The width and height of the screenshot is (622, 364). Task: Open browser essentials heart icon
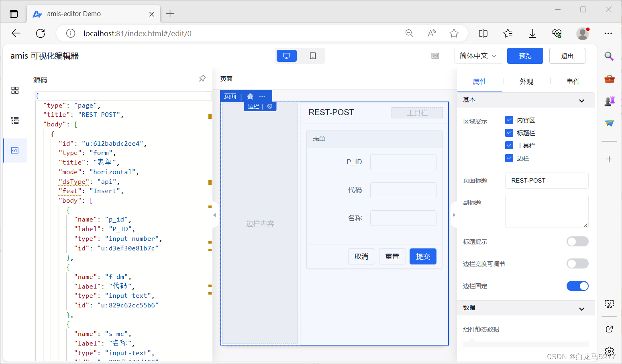pyautogui.click(x=557, y=33)
